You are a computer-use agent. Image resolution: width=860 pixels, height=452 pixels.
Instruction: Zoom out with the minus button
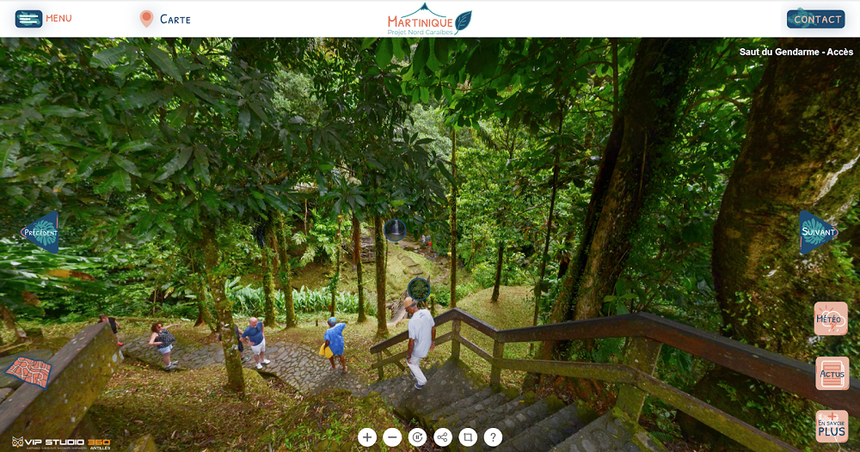(x=392, y=437)
